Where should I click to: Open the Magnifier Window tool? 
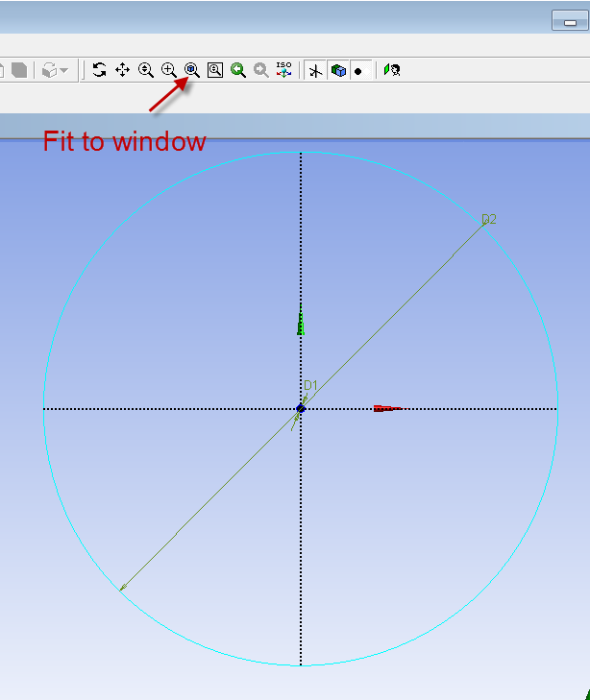[215, 70]
